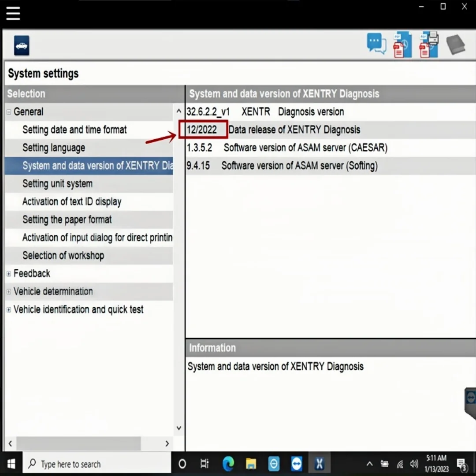
Task: Click the Windows search box
Action: click(97, 463)
